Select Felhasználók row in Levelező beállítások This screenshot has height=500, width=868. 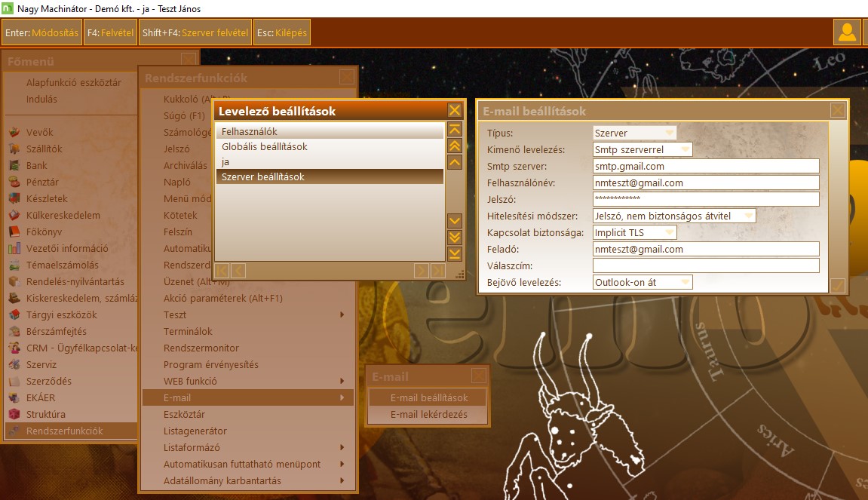330,131
